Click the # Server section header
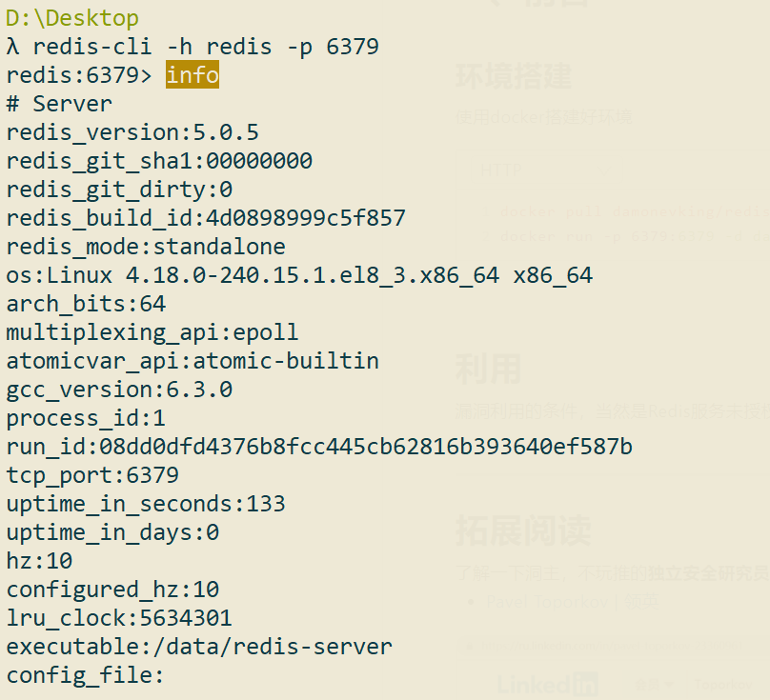The image size is (770, 700). point(59,104)
